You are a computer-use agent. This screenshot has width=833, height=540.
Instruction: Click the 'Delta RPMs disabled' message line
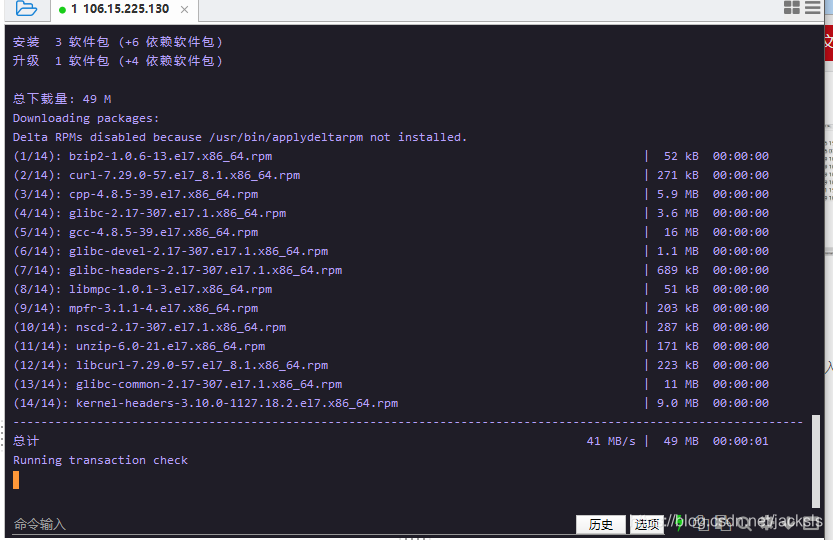tap(240, 137)
